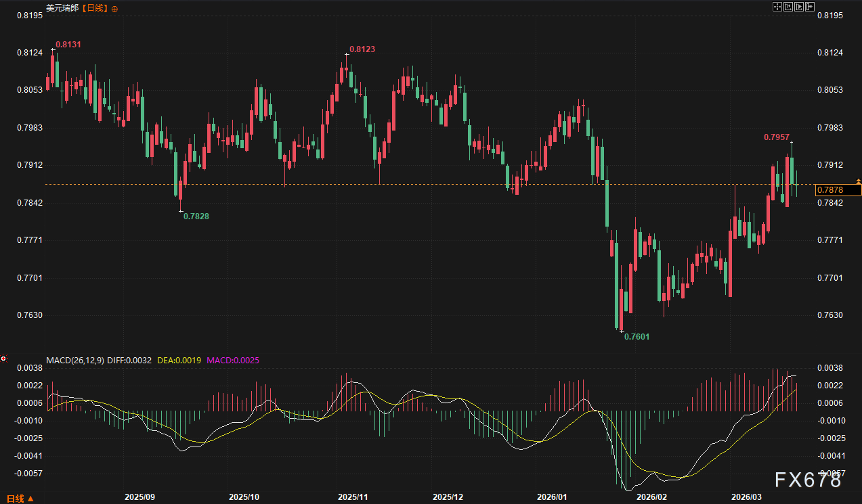
Task: Click the 2026/01 date on time axis
Action: pyautogui.click(x=551, y=497)
